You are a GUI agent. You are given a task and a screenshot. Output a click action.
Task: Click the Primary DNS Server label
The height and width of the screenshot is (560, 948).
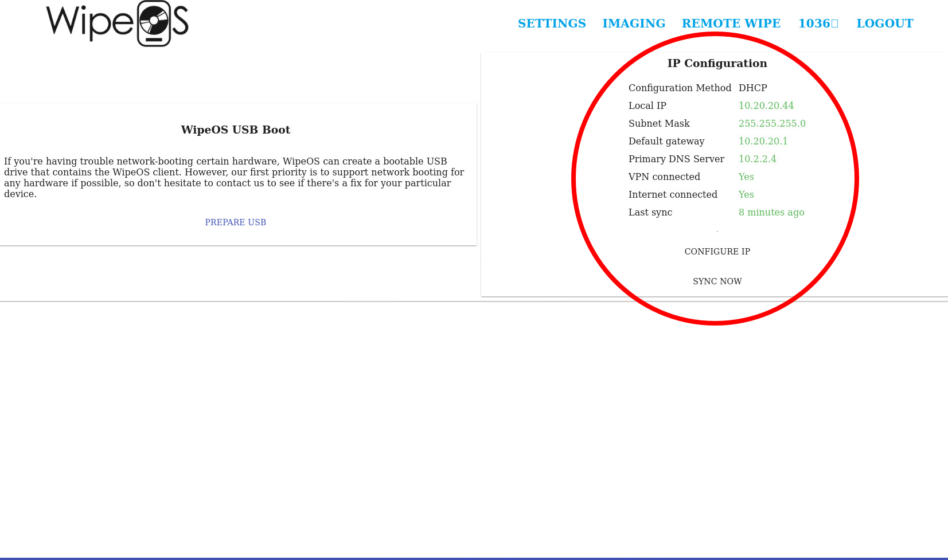pyautogui.click(x=676, y=159)
